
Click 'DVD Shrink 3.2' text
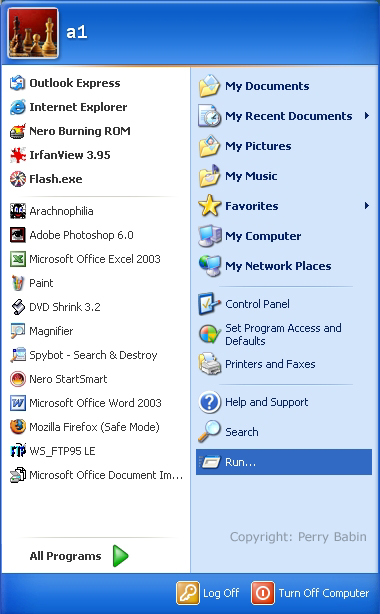[65, 307]
